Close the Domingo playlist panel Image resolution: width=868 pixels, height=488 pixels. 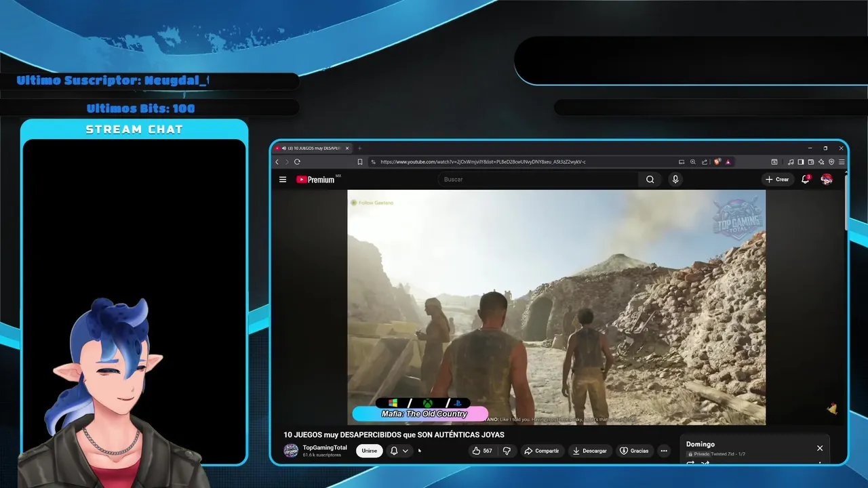(820, 448)
